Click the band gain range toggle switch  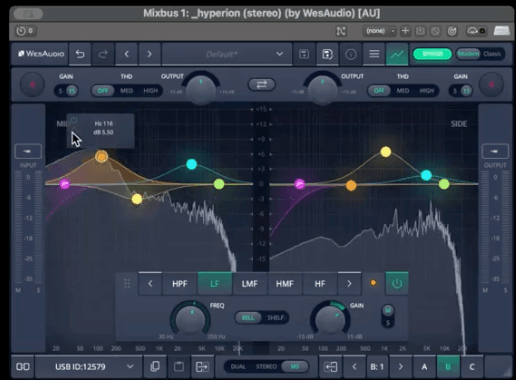tap(388, 317)
